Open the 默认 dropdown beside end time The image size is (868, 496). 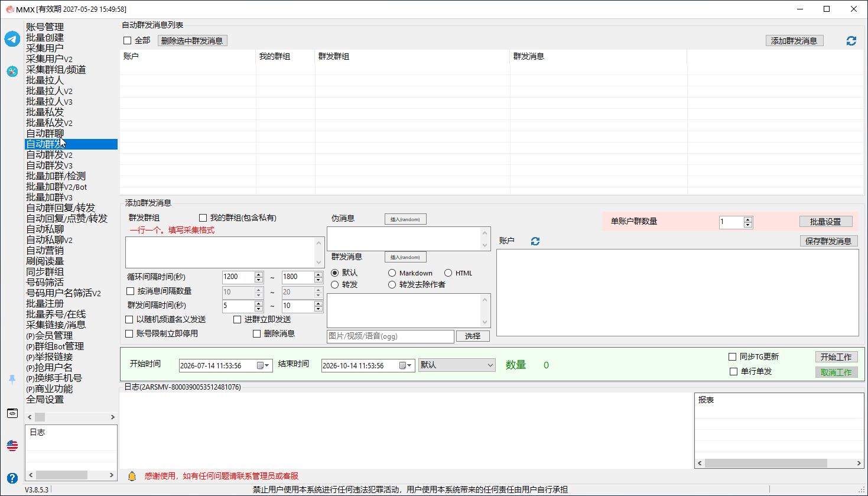click(x=457, y=365)
